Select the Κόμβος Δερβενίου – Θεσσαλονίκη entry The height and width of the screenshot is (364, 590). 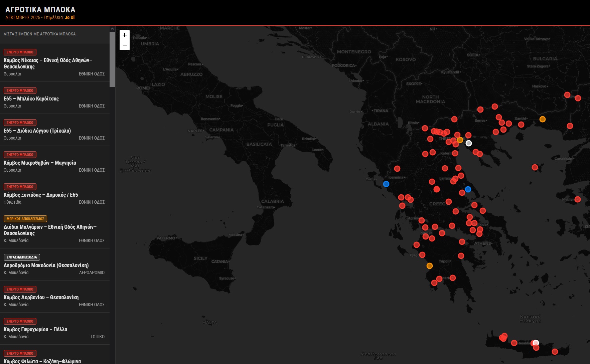[x=41, y=298]
